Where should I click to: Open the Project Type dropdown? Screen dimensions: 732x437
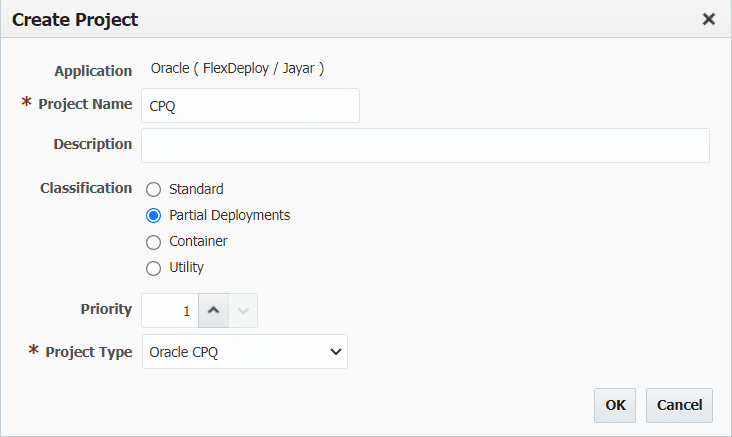click(x=245, y=352)
